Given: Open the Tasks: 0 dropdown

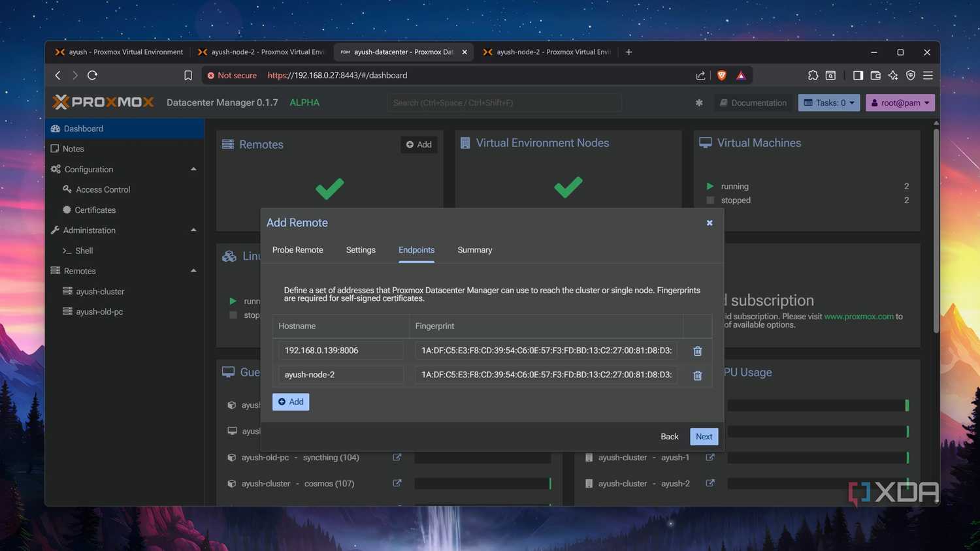Looking at the screenshot, I should [x=829, y=102].
